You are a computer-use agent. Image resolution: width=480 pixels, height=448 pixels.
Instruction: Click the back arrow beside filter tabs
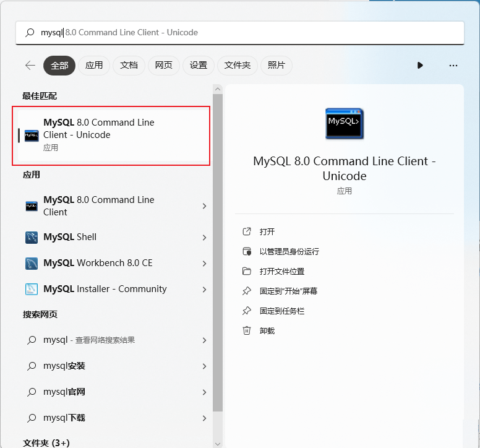pyautogui.click(x=30, y=65)
